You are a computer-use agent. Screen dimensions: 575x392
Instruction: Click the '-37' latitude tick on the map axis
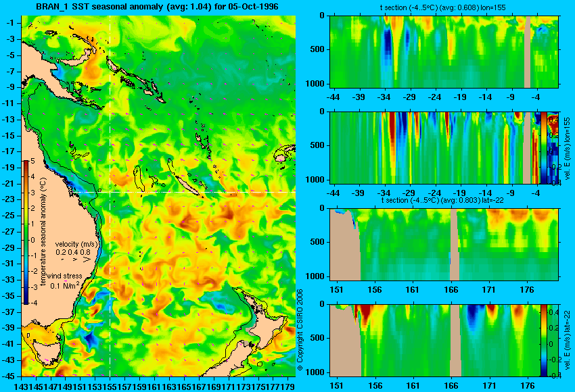point(9,312)
